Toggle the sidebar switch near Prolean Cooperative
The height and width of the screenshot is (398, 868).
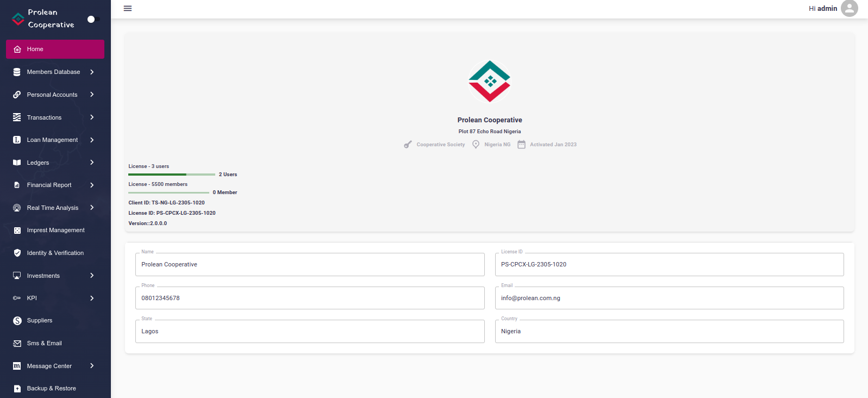click(93, 19)
